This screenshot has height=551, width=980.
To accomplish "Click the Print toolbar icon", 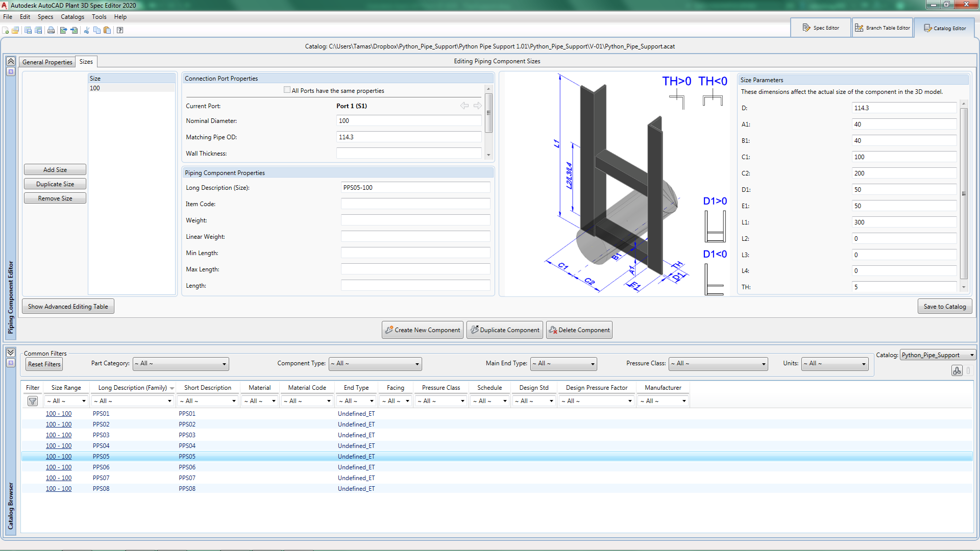I will point(51,30).
